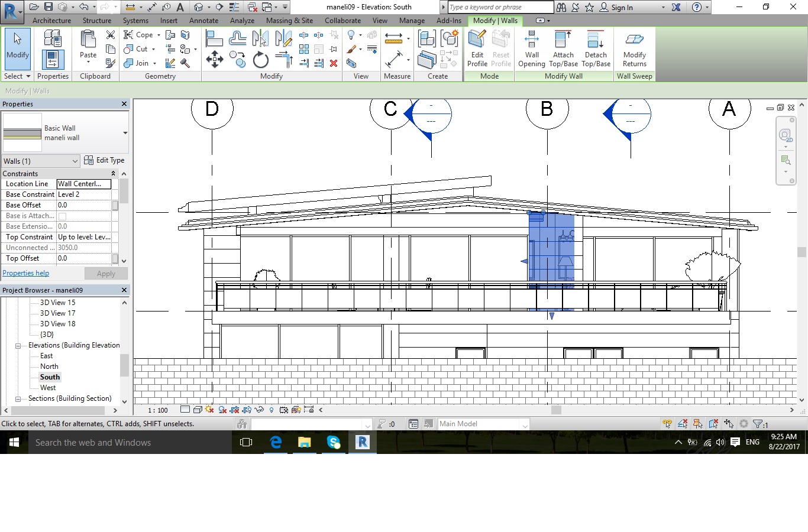
Task: Open the Location Line dropdown showing Wall Centerline
Action: click(x=83, y=184)
